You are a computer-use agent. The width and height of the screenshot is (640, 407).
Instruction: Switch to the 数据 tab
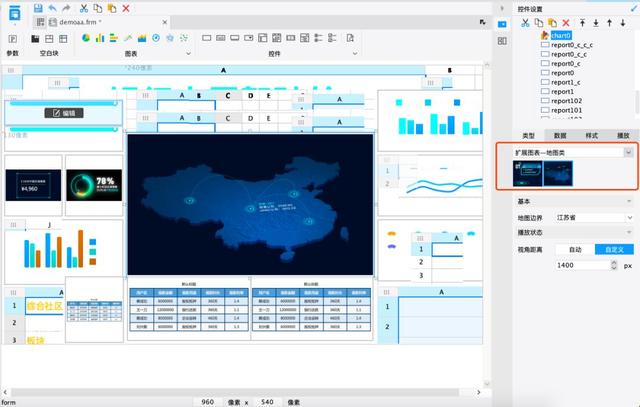[x=561, y=135]
